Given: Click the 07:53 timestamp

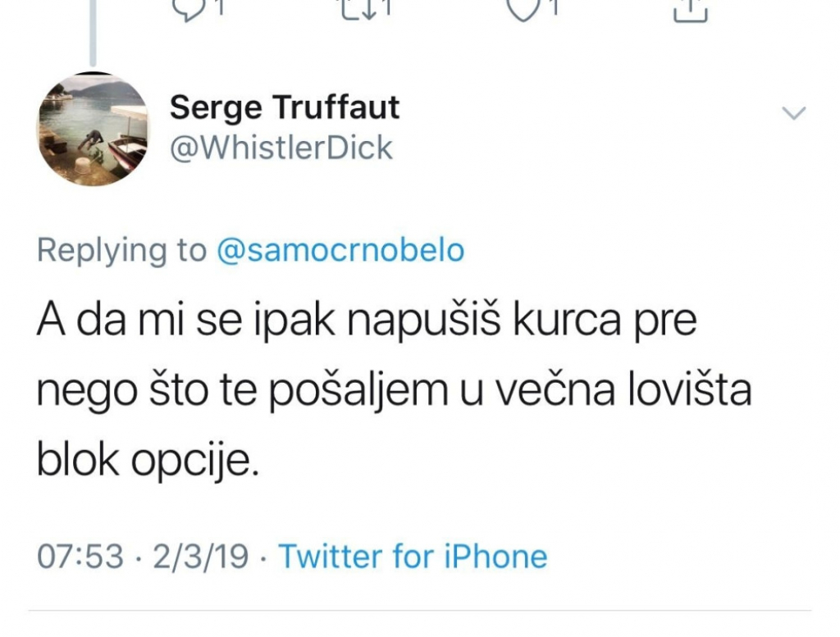Looking at the screenshot, I should click(x=82, y=556).
